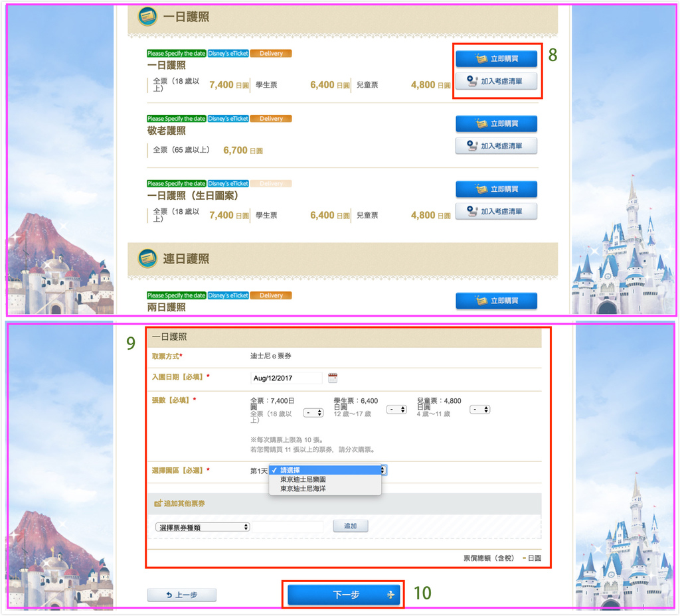Screen dimensions: 680x616
Task: Click 立即購買 for 一日護照
Action: 496,58
